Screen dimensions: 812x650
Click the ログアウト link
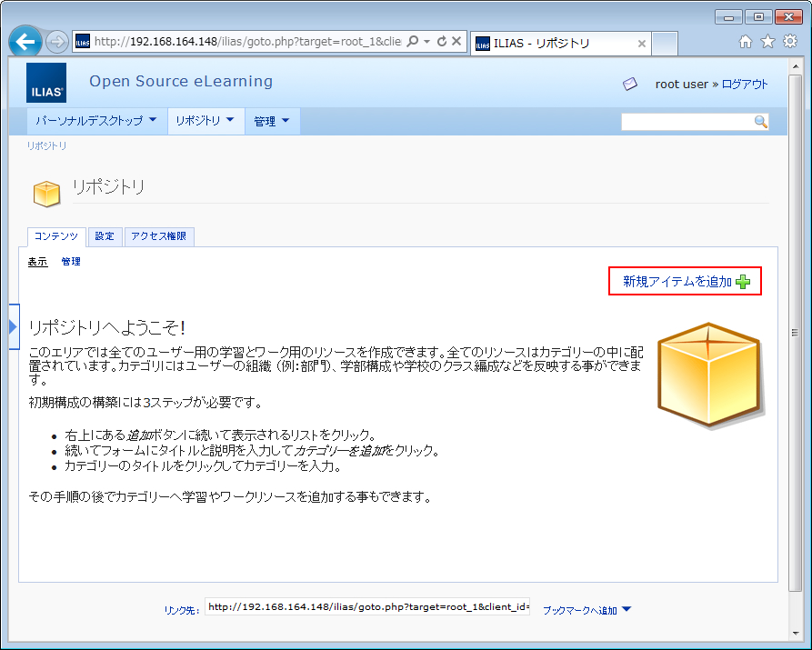click(745, 84)
